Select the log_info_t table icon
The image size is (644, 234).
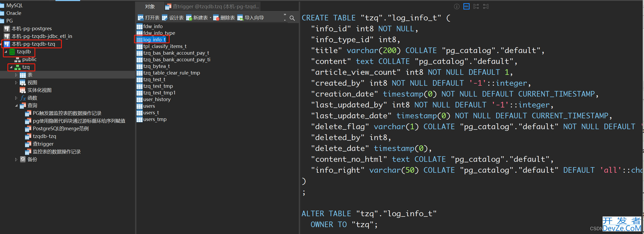click(x=140, y=40)
